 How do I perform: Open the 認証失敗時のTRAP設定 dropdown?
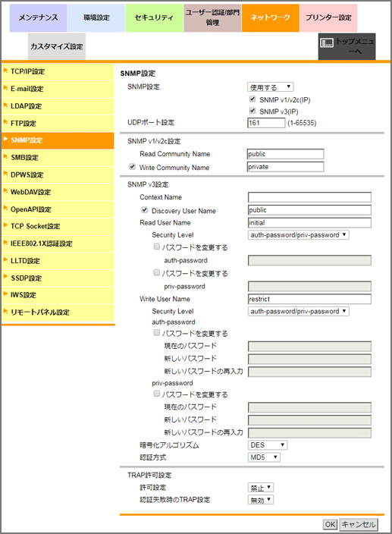click(x=261, y=500)
